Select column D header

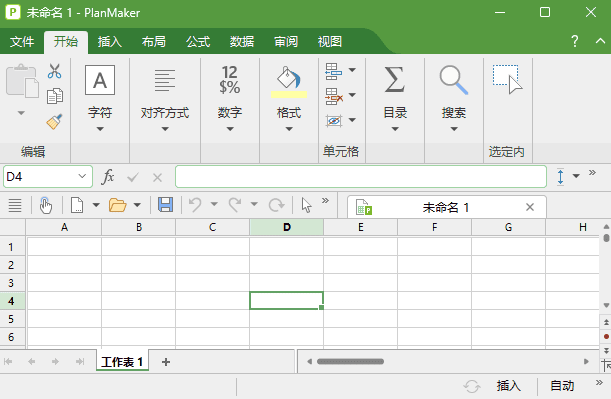coord(286,227)
